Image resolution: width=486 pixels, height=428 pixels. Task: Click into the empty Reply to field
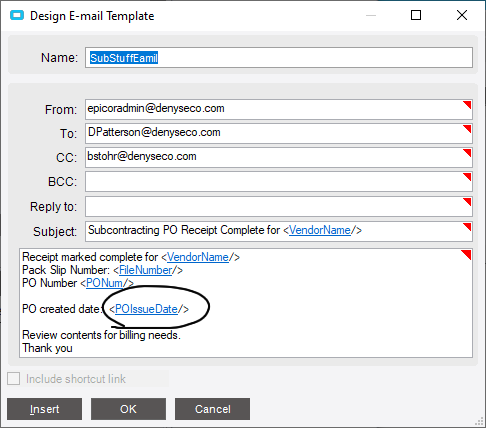[x=279, y=206]
